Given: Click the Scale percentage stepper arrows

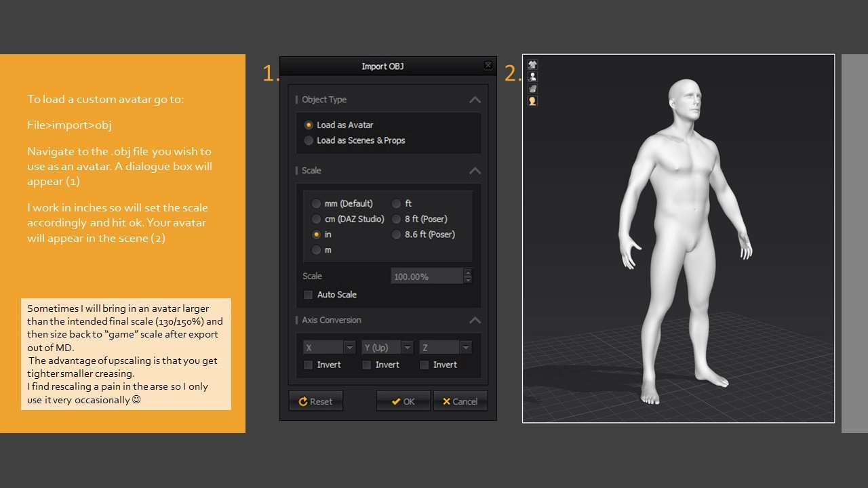Looking at the screenshot, I should click(468, 276).
